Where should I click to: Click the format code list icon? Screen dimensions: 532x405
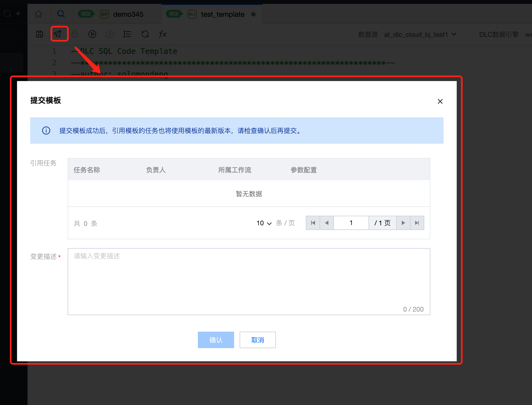(x=127, y=34)
